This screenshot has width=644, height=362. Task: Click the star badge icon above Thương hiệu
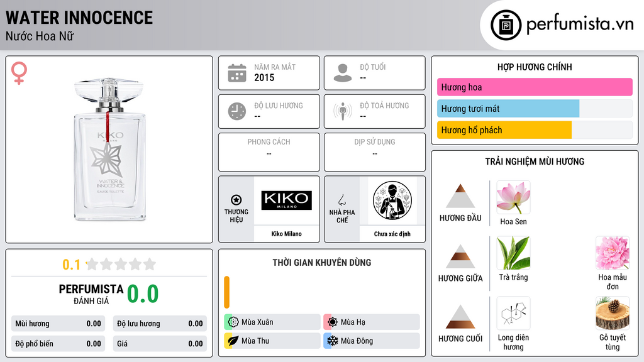(236, 200)
